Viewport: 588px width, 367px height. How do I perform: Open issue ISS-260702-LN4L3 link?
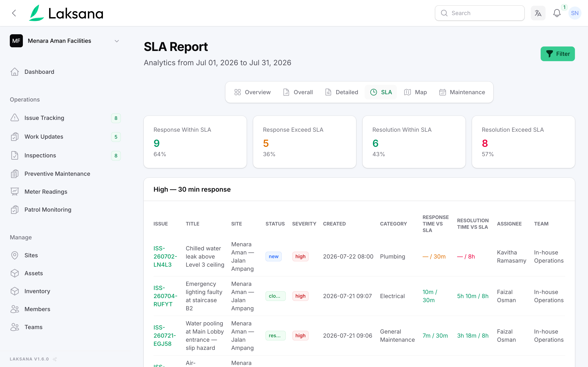[x=165, y=256]
